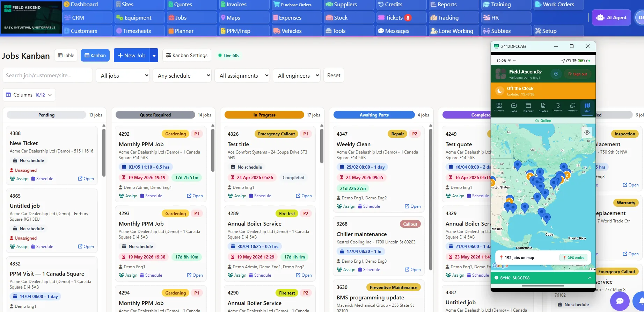644x312 pixels.
Task: Open Dashboard tab in mobile app
Action: [499, 107]
